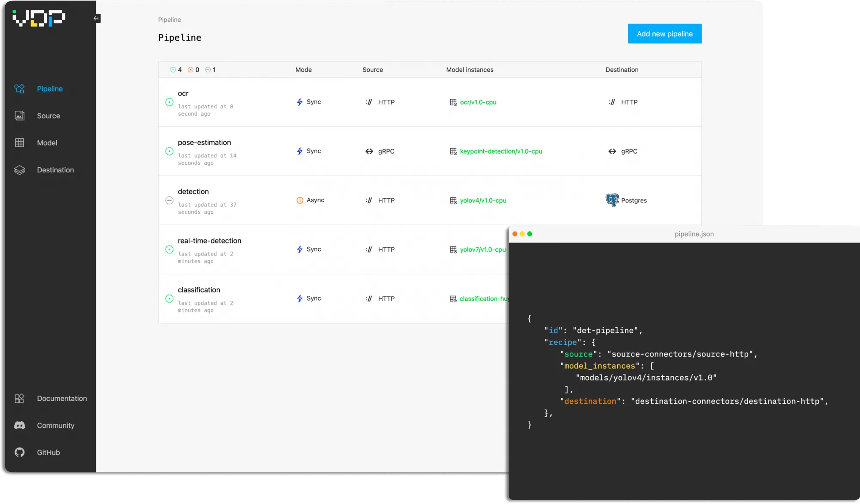Select the Pipeline menu item in sidebar
Screen dimensions: 860x504
point(50,89)
